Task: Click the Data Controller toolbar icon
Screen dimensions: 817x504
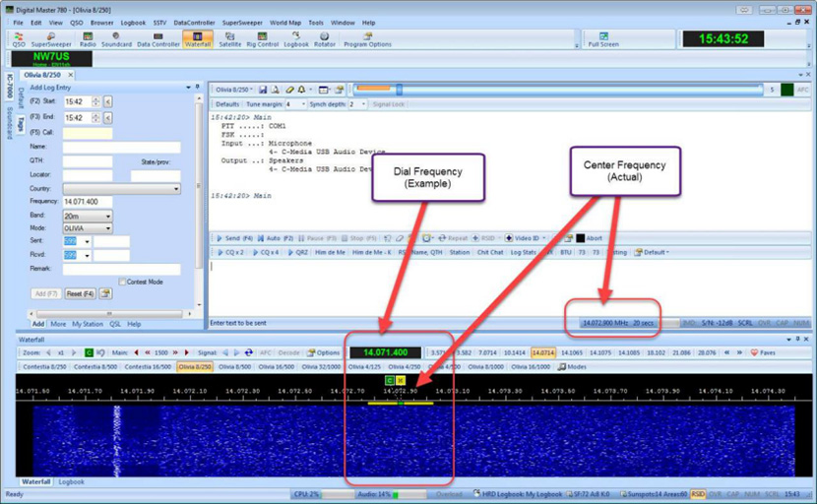Action: 157,39
